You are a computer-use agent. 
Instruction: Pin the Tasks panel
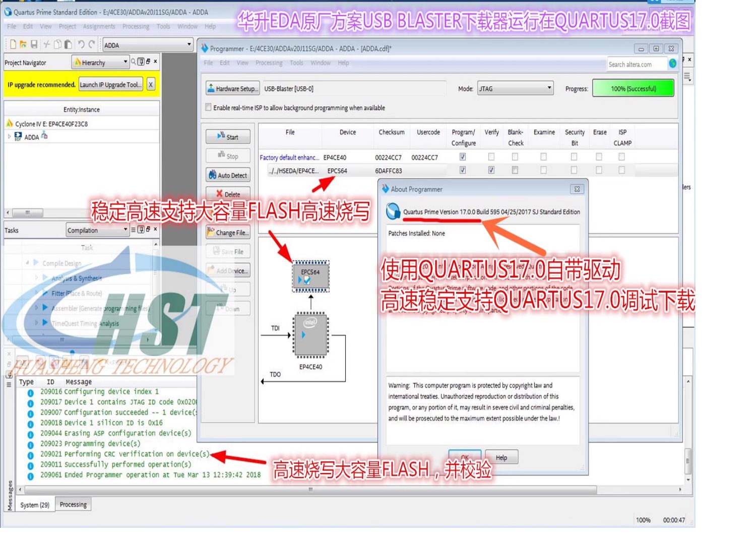(x=141, y=230)
